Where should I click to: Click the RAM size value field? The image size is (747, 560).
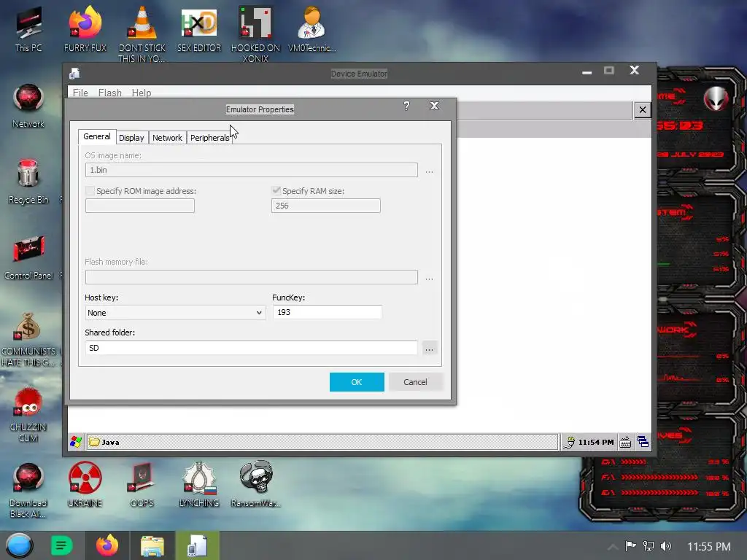pyautogui.click(x=326, y=206)
